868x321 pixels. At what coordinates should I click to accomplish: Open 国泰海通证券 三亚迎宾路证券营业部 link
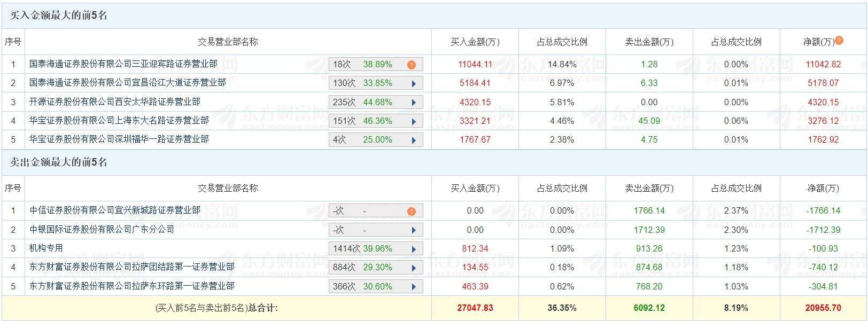click(123, 64)
